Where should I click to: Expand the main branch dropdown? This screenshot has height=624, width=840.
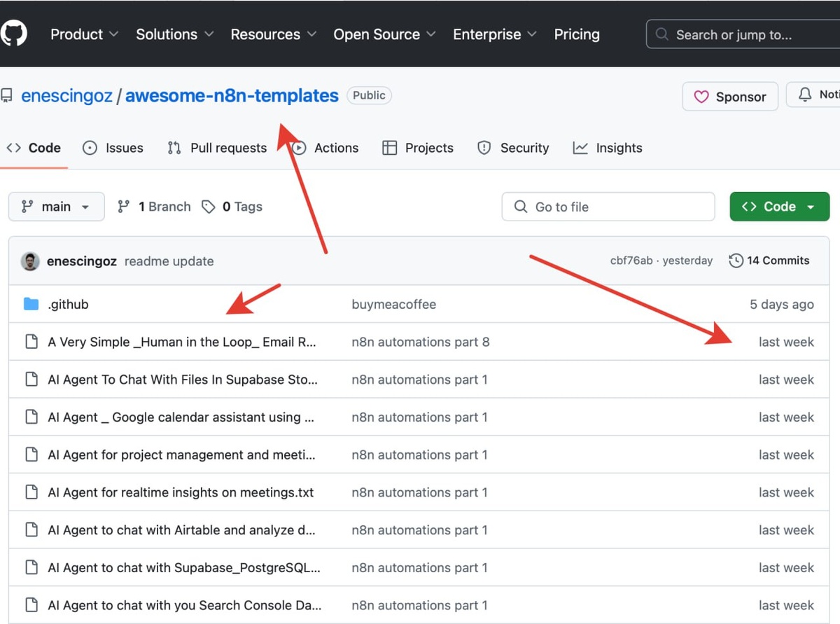56,207
